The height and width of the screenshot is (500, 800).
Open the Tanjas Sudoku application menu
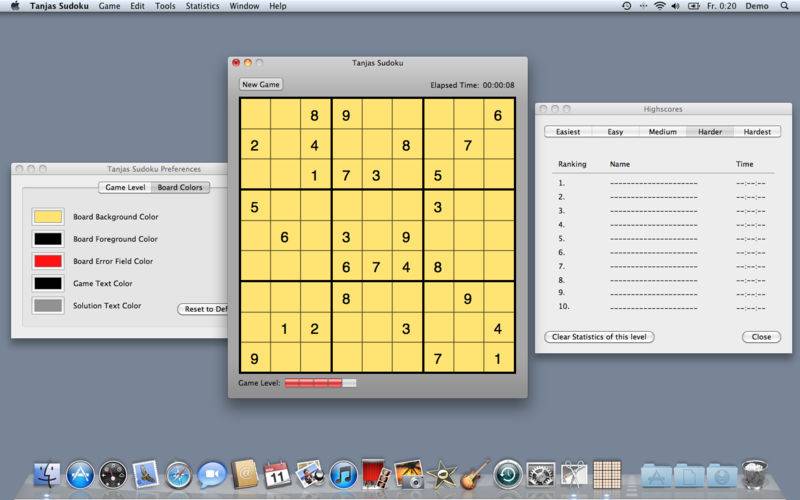pyautogui.click(x=59, y=6)
